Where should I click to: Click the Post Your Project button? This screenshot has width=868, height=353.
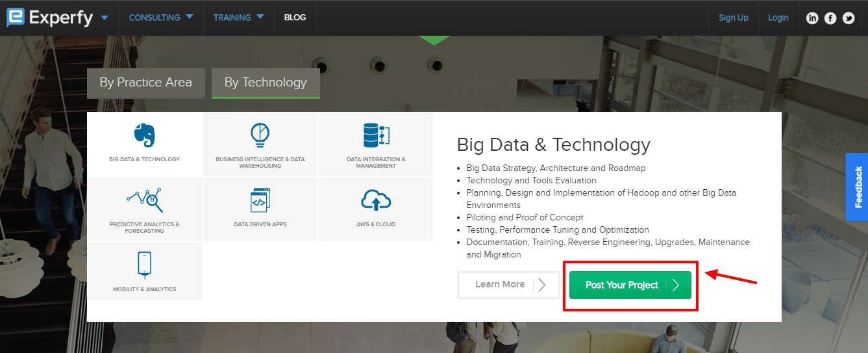click(630, 285)
